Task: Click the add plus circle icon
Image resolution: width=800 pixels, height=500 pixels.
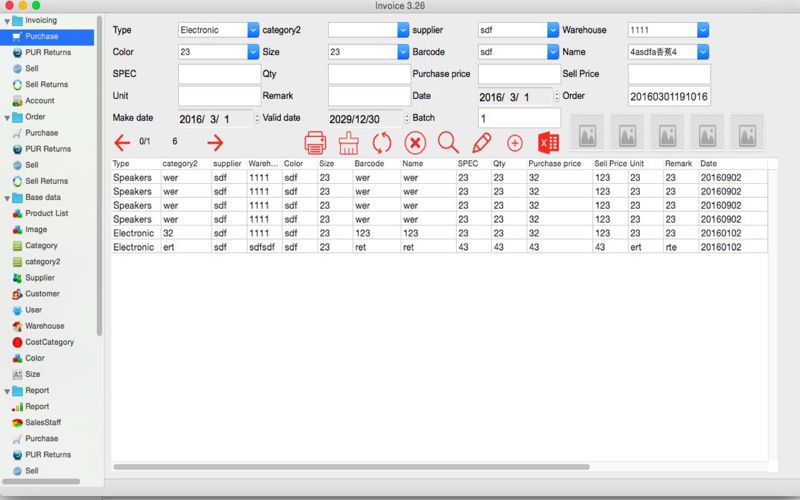Action: pyautogui.click(x=515, y=143)
